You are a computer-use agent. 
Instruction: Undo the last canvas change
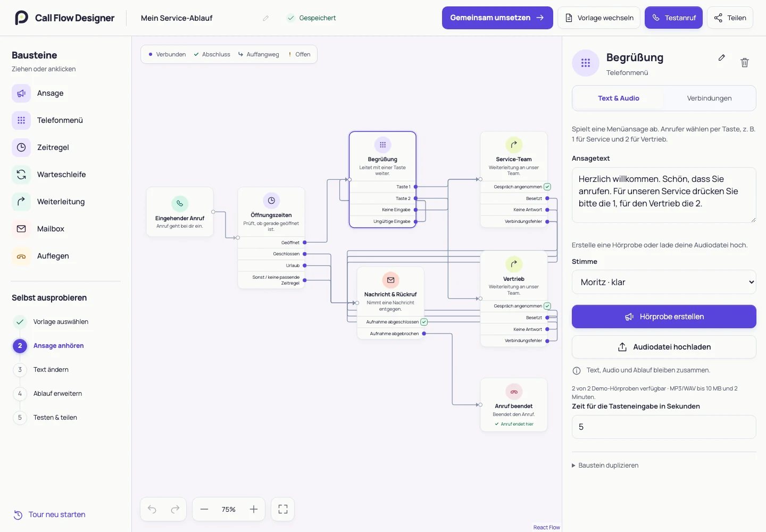click(152, 509)
